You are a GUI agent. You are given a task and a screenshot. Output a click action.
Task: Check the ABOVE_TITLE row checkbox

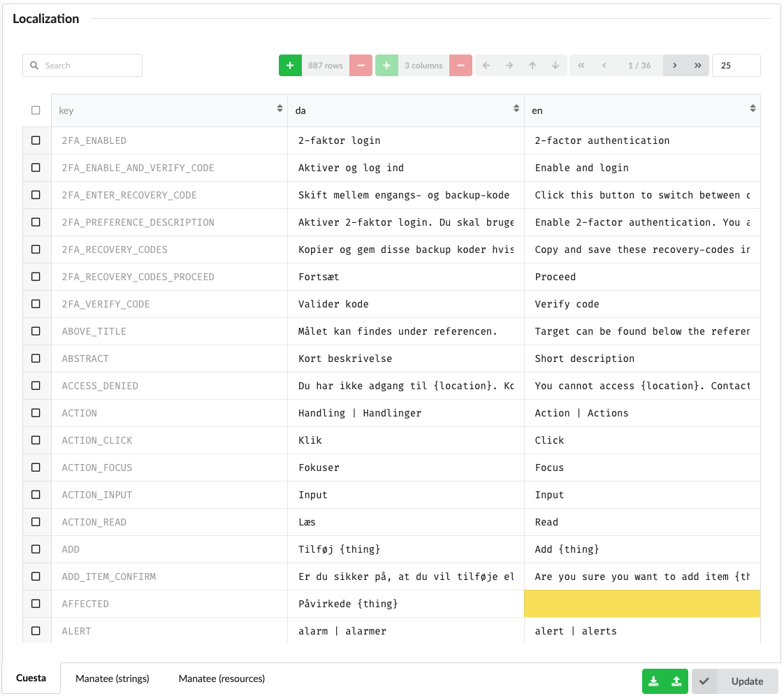(36, 331)
